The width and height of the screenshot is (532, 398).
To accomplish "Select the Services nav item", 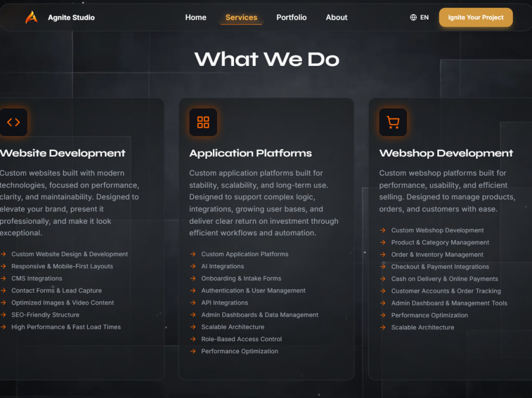I will pos(241,18).
